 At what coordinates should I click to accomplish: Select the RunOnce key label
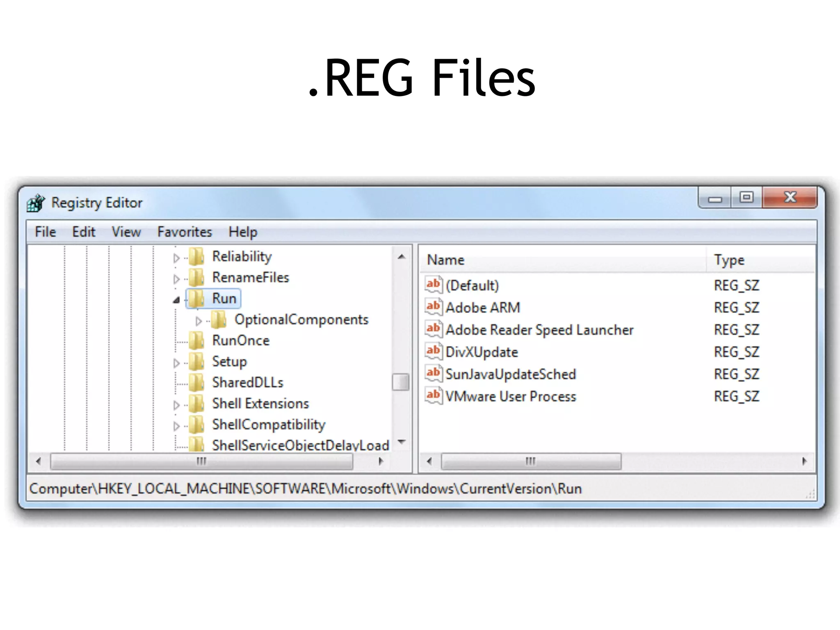[x=241, y=340]
